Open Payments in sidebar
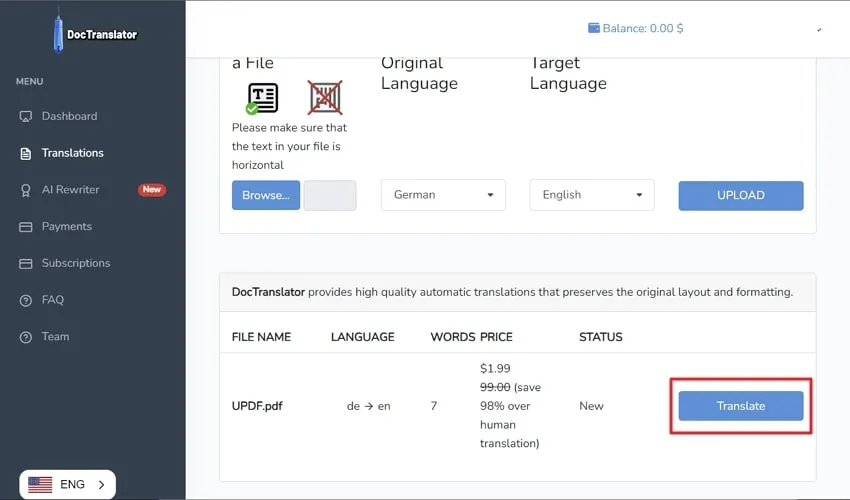Image resolution: width=850 pixels, height=500 pixels. click(x=67, y=226)
